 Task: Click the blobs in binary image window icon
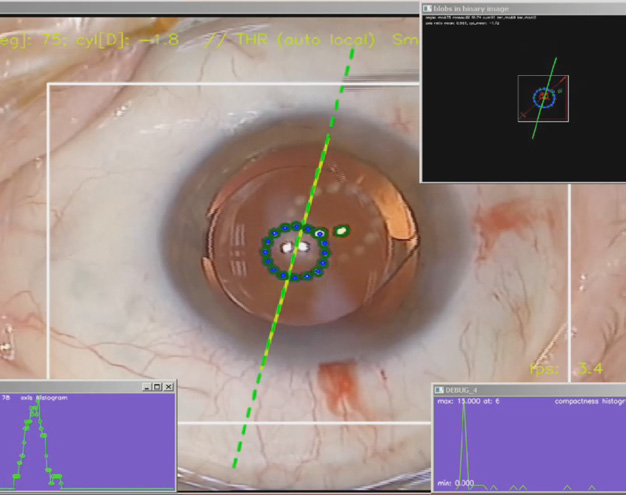(x=428, y=9)
